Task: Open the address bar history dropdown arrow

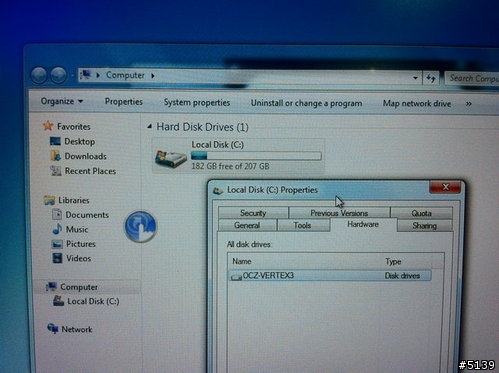Action: tap(415, 78)
